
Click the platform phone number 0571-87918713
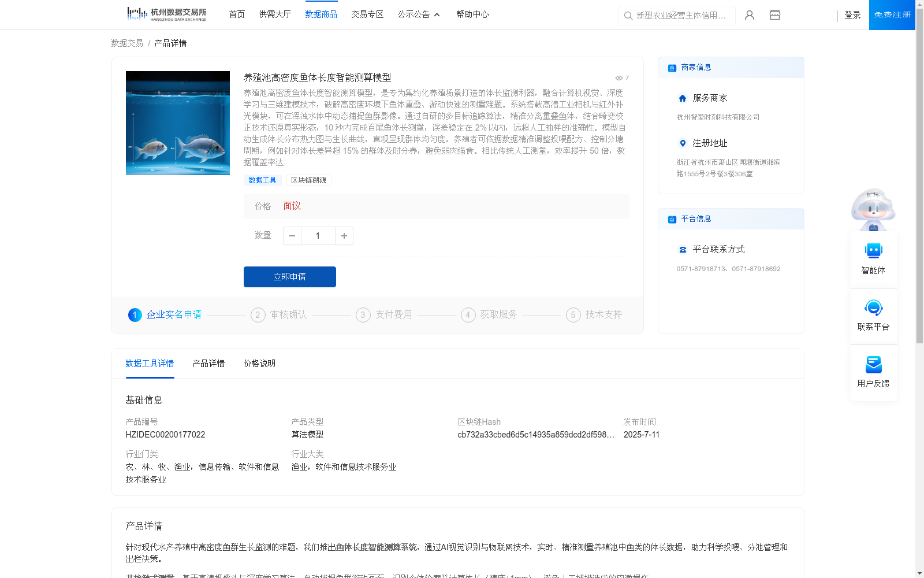click(701, 269)
